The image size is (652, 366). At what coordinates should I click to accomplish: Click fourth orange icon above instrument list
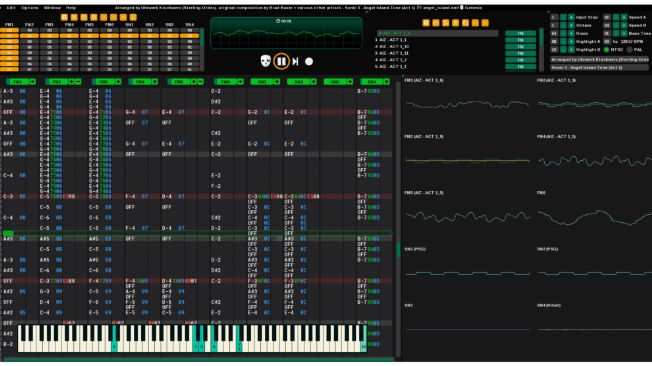456,23
